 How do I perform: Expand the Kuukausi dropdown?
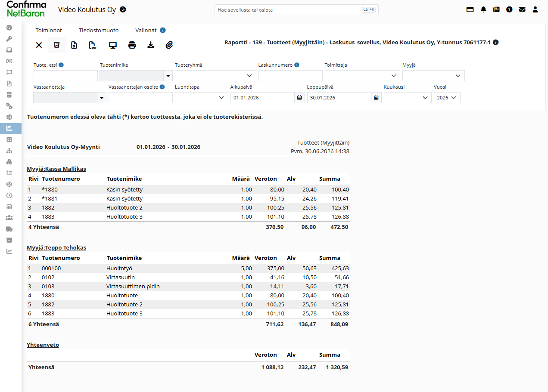pos(408,98)
